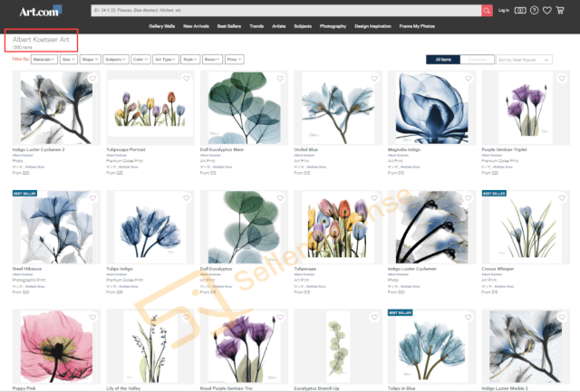Expand the Size filter dropdown
Image resolution: width=580 pixels, height=392 pixels.
point(69,60)
